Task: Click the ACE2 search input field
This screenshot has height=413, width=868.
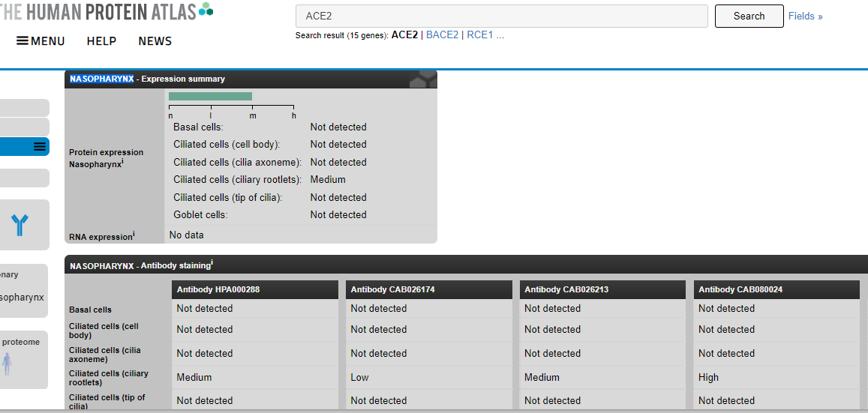Action: pyautogui.click(x=501, y=16)
